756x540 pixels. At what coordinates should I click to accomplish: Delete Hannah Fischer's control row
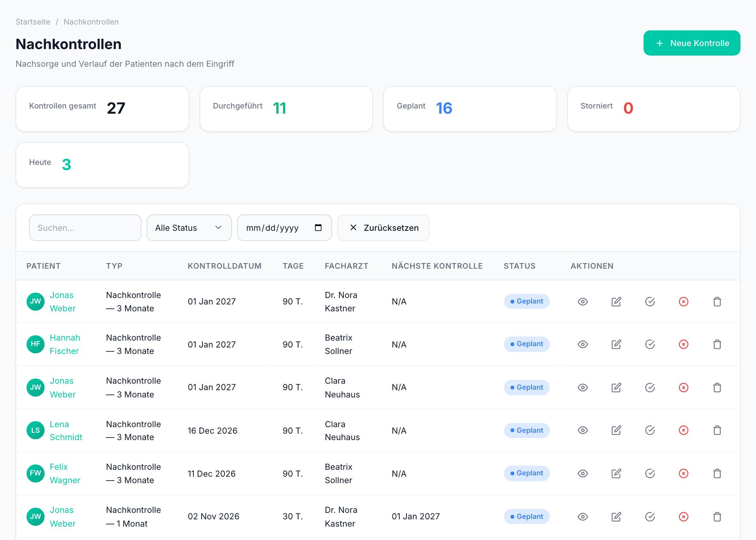pos(717,344)
